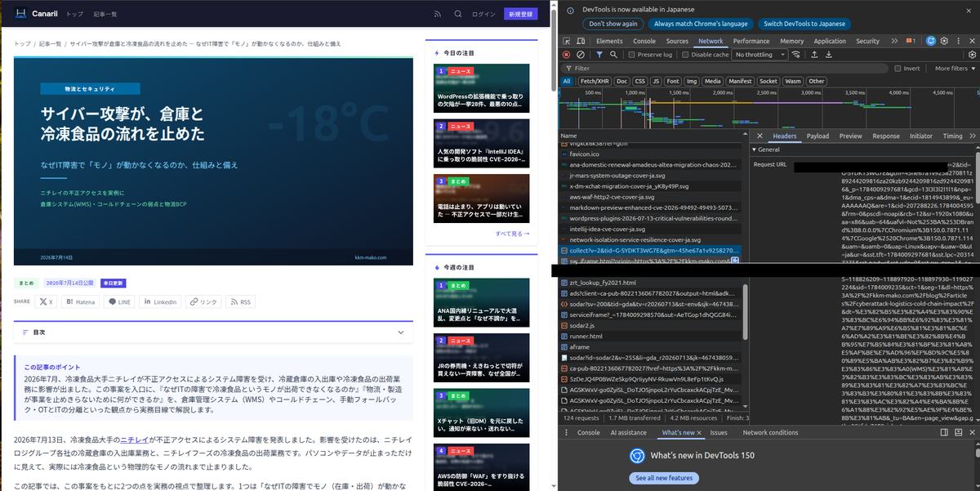This screenshot has height=491, width=980.
Task: Select the runner.html request row
Action: (650, 336)
